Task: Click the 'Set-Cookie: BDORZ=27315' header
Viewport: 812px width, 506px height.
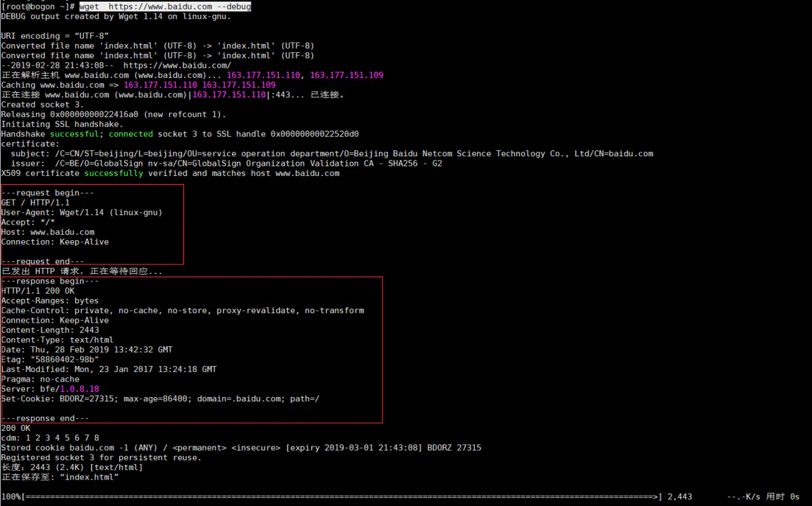Action: [x=160, y=399]
